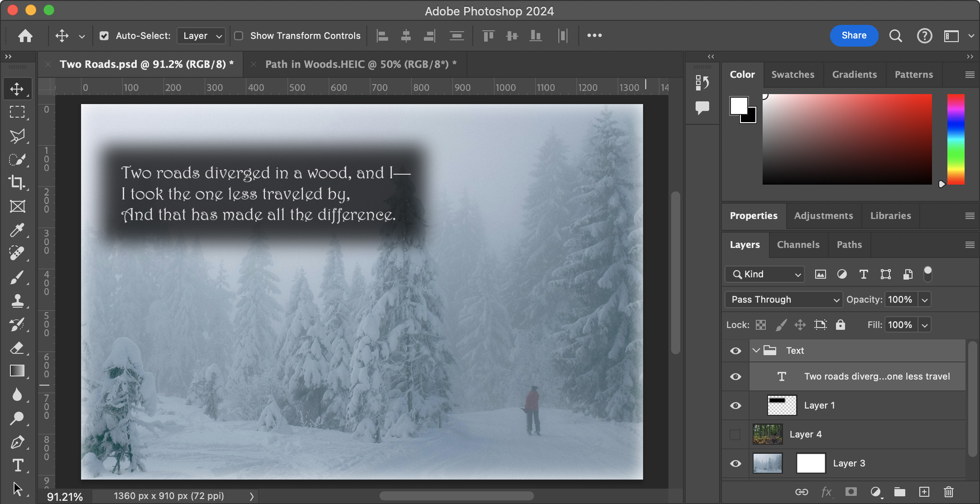Select the Crop tool
The image size is (980, 504).
(x=17, y=182)
